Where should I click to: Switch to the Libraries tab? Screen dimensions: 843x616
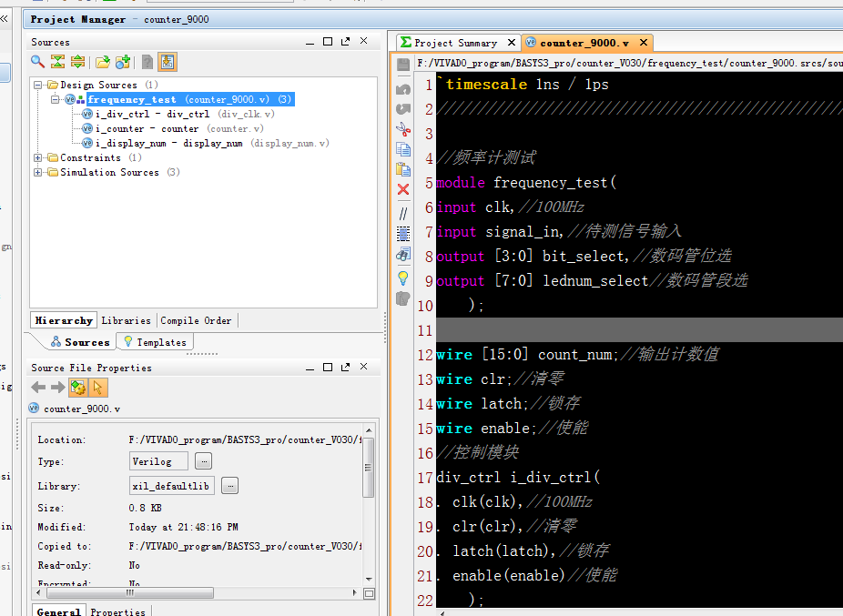coord(127,320)
